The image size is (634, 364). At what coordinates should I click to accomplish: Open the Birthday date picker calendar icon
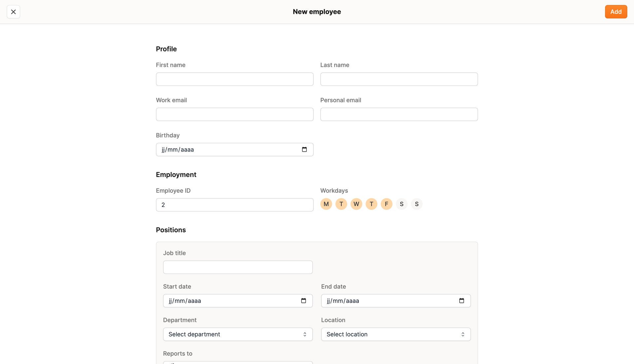pyautogui.click(x=304, y=149)
